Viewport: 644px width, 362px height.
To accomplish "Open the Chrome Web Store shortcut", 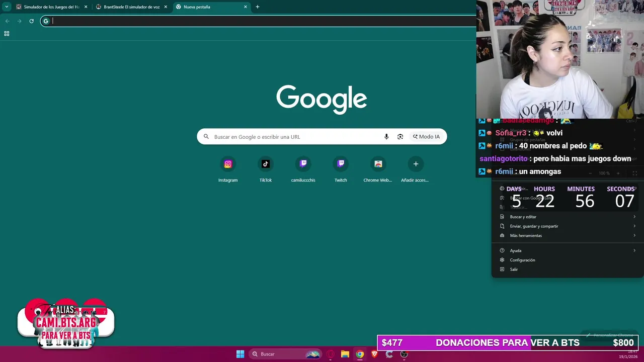I will [x=378, y=169].
